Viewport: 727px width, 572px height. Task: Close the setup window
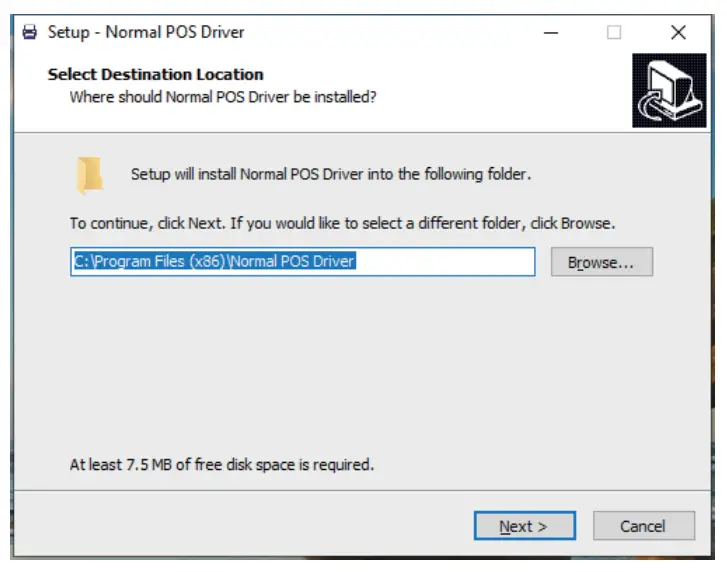[678, 32]
